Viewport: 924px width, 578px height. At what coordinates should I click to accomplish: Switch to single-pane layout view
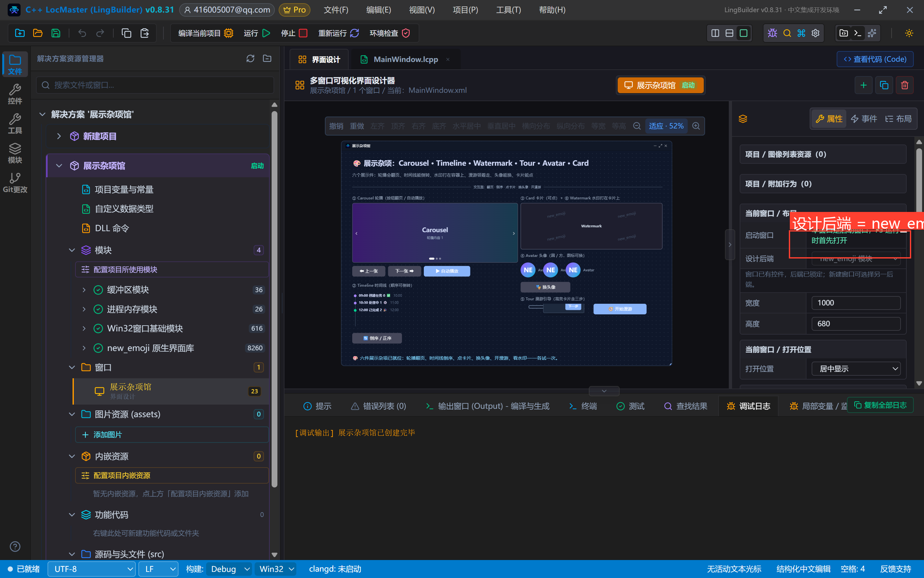(743, 33)
